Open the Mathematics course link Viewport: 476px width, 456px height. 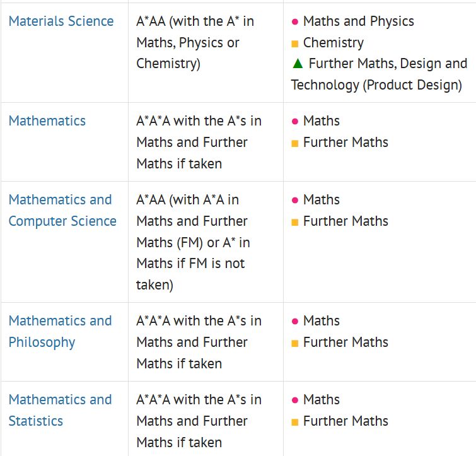47,120
